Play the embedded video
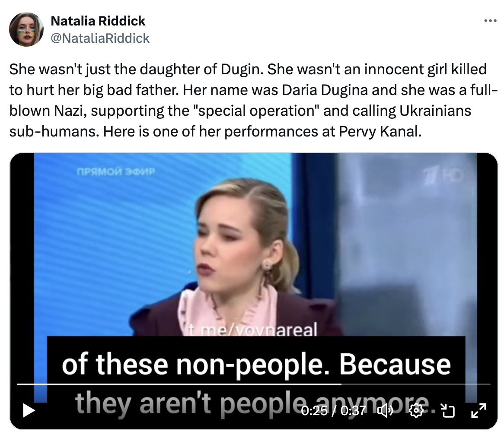504x438 pixels. coord(29,411)
